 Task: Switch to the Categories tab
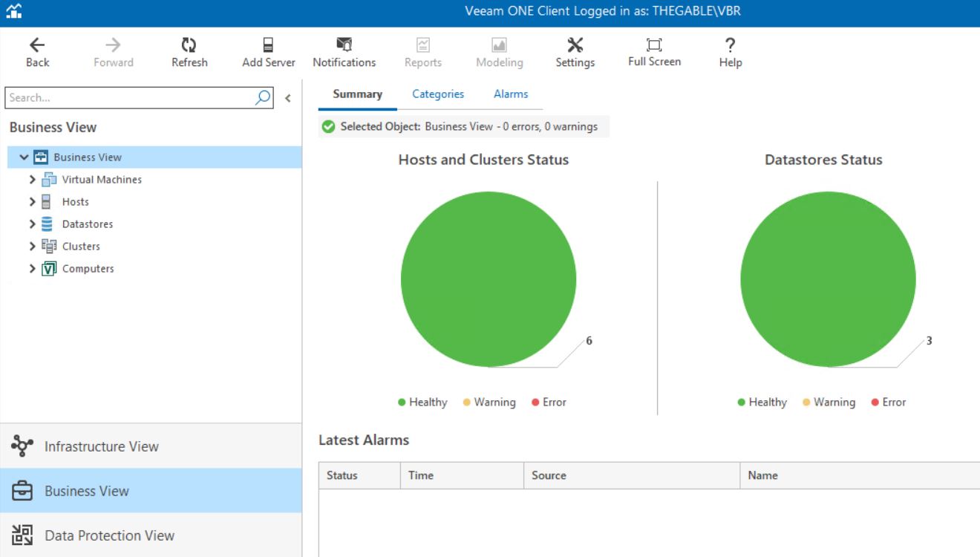pyautogui.click(x=438, y=94)
